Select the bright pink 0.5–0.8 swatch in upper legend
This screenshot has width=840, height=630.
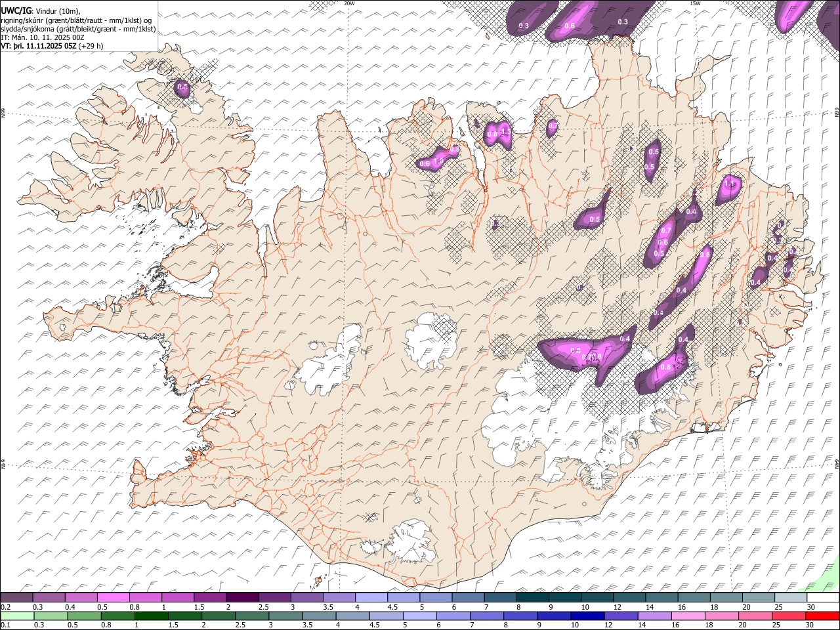tap(114, 598)
